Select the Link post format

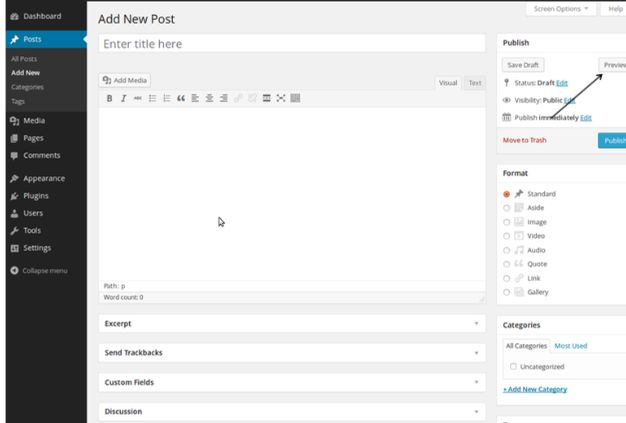(x=507, y=278)
